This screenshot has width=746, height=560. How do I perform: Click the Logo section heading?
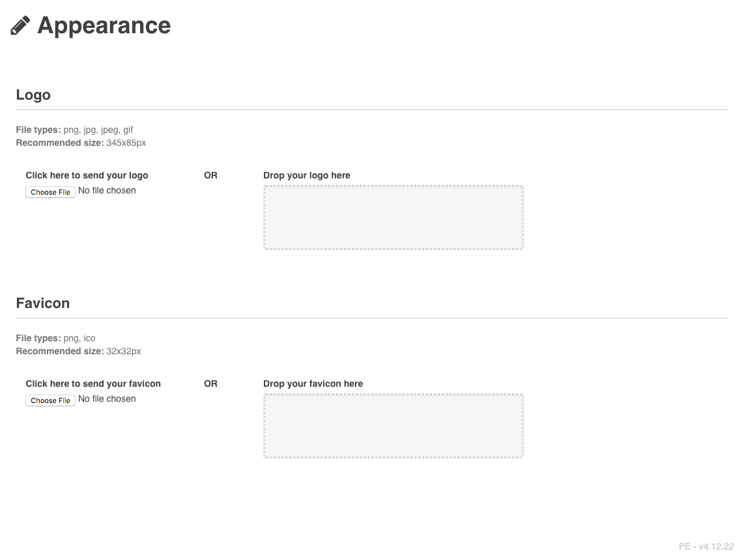click(33, 95)
